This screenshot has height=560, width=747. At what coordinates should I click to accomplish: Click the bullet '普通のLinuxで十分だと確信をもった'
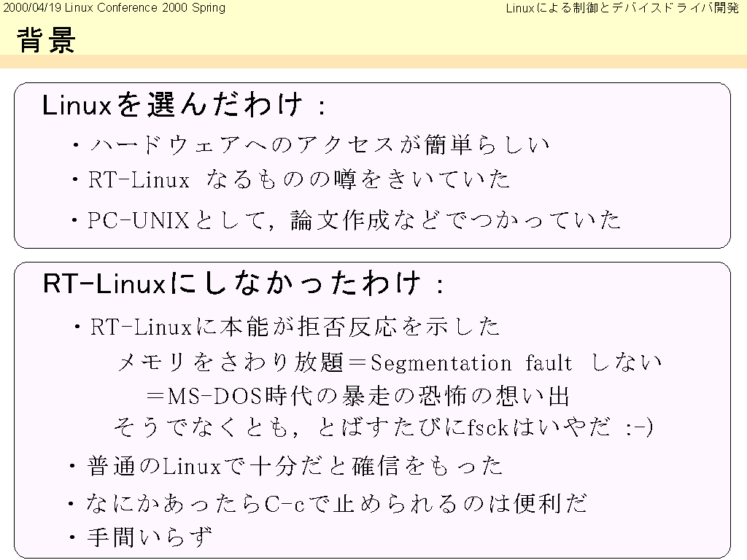(286, 466)
